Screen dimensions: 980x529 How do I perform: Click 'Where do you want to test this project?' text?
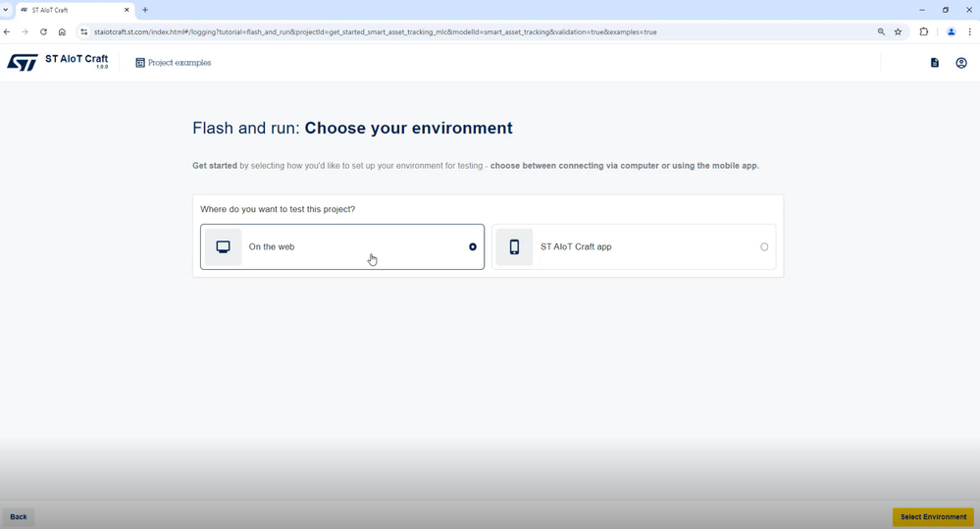tap(278, 209)
